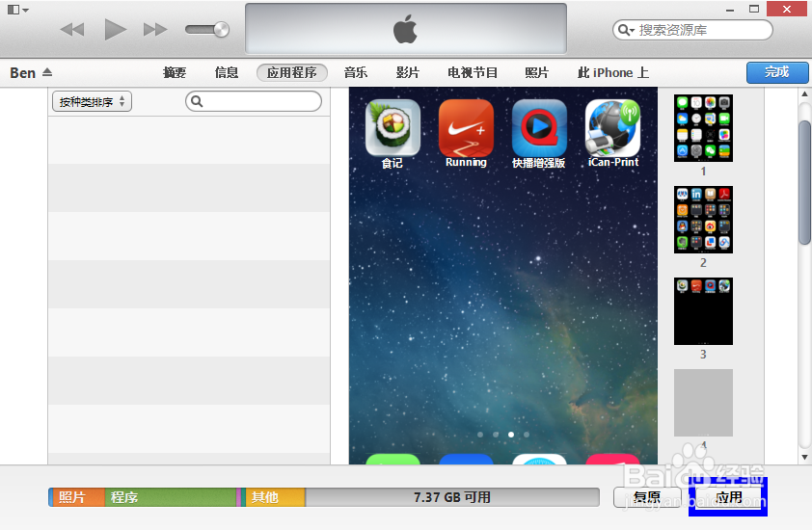The height and width of the screenshot is (530, 812).
Task: Click the 程序 storage segment
Action: pyautogui.click(x=171, y=497)
